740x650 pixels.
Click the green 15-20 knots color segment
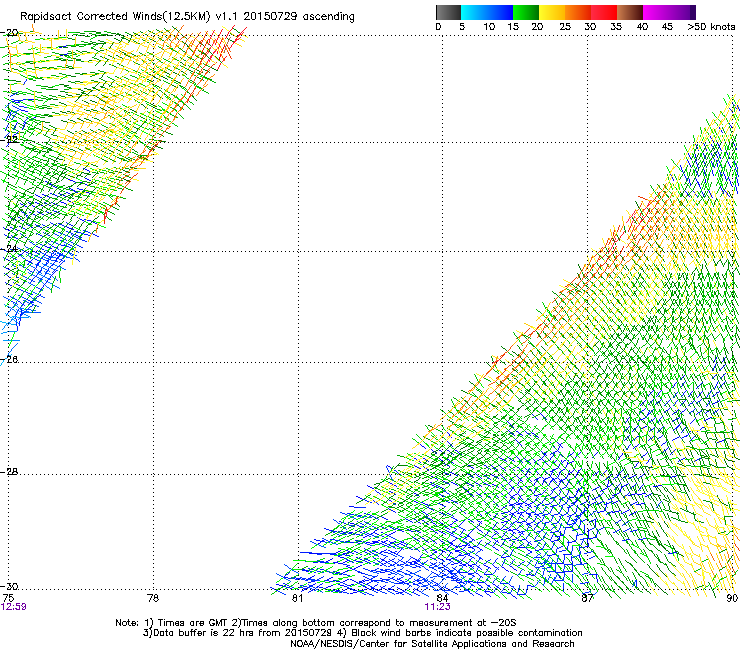pos(526,12)
